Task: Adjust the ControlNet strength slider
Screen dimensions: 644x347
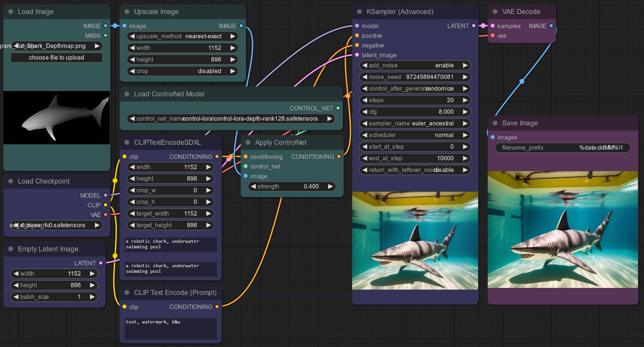Action: point(292,186)
